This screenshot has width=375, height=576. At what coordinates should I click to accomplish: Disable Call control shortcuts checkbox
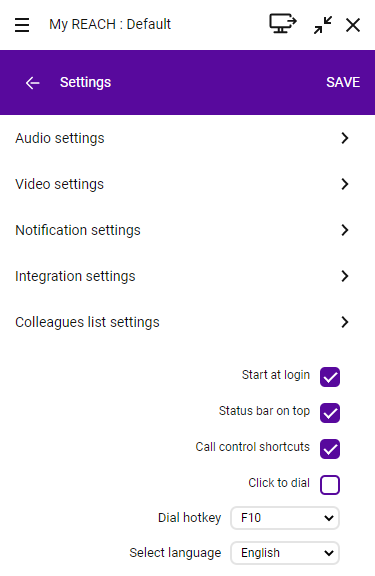330,449
